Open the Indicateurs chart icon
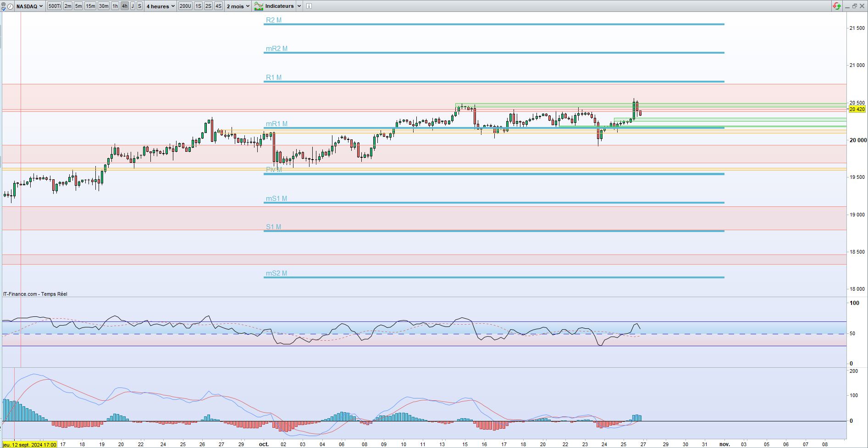The image size is (868, 448). (x=259, y=6)
